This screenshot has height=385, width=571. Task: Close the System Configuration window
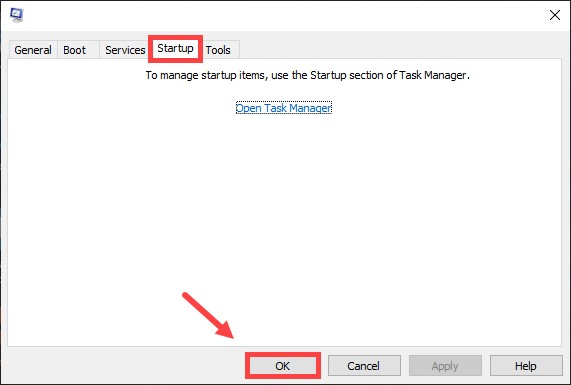[x=555, y=15]
